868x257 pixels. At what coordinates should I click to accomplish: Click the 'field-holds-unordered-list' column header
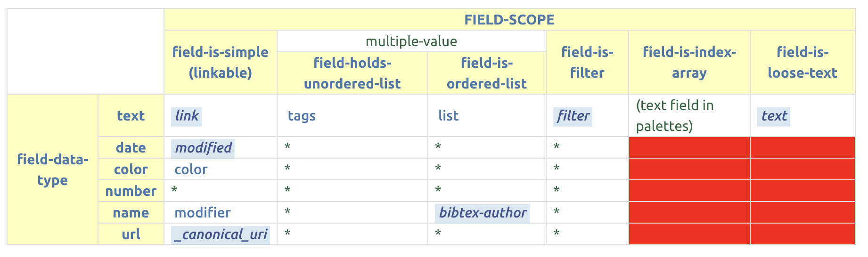pos(352,73)
